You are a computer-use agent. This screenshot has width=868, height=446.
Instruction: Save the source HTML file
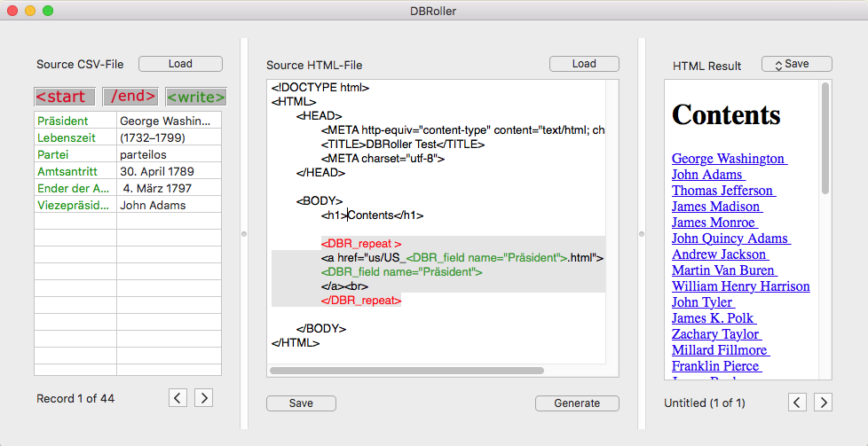[x=301, y=403]
